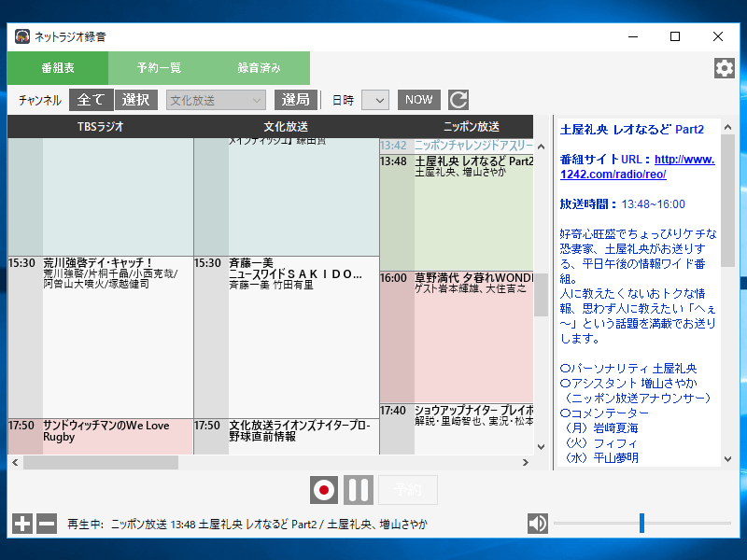Switch to the 予約一覧 tab
This screenshot has width=747, height=560.
[x=159, y=68]
